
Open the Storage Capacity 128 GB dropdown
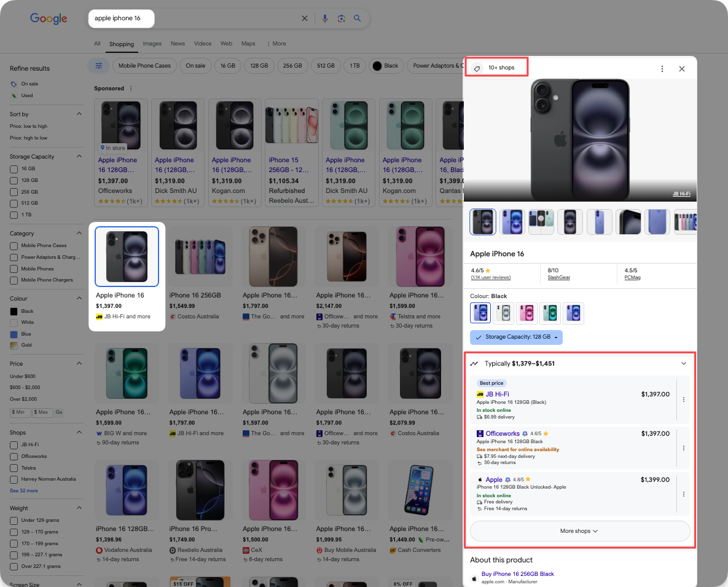(516, 337)
